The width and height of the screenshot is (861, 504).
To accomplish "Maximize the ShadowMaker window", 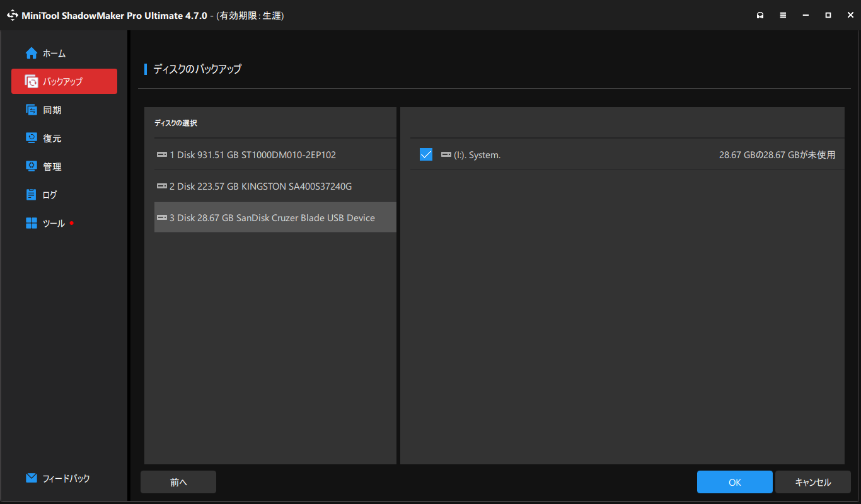I will click(x=828, y=15).
